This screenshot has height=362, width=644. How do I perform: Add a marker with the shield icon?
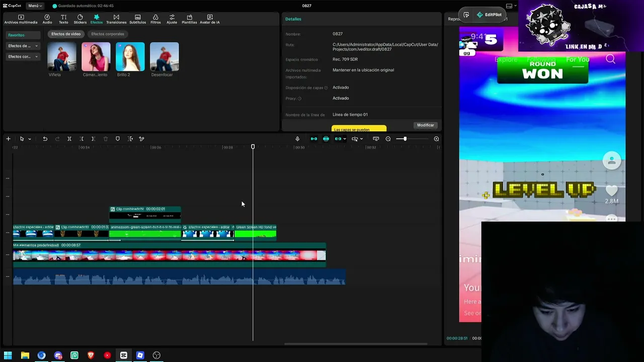pos(118,139)
